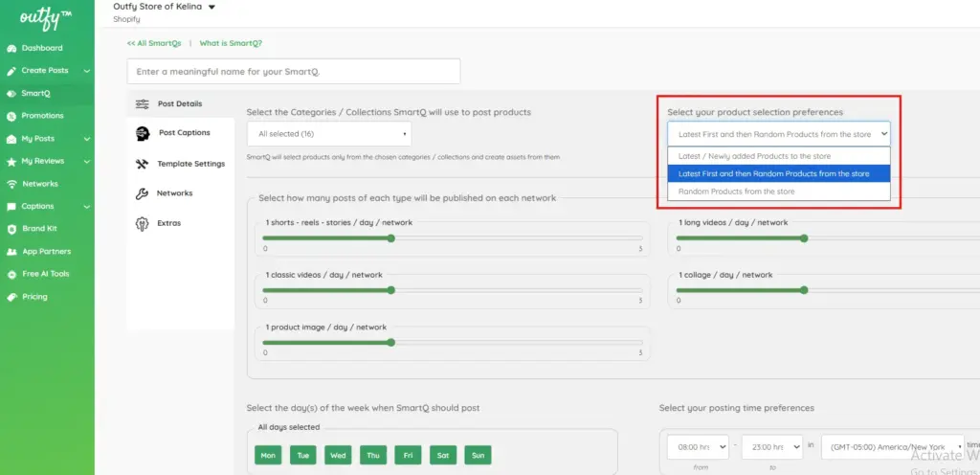This screenshot has width=980, height=475.
Task: Click the My Posts envelope icon
Action: click(11, 139)
